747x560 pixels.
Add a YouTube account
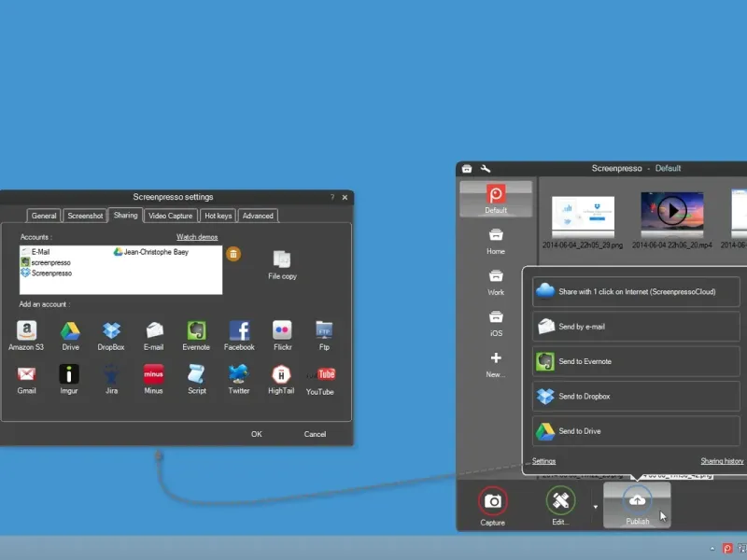[x=320, y=381]
